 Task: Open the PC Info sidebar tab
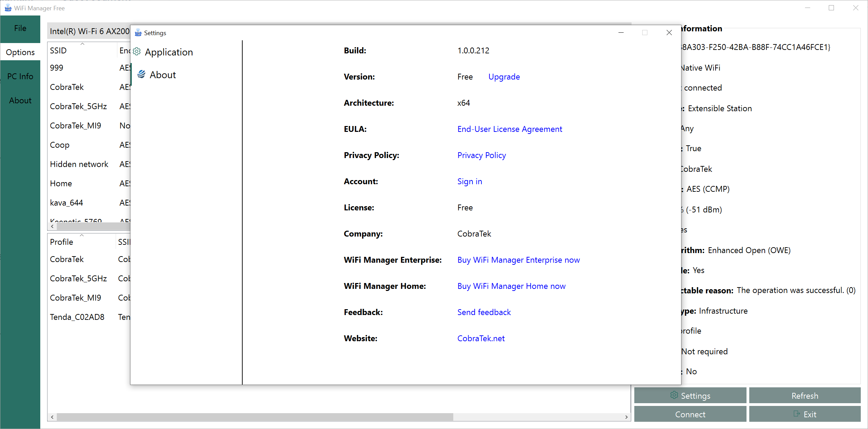click(20, 76)
